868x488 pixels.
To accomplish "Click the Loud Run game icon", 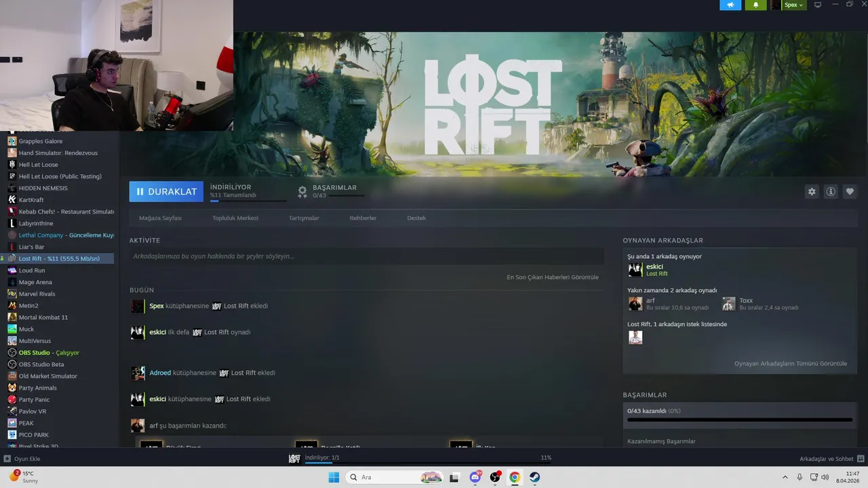I will tap(12, 270).
